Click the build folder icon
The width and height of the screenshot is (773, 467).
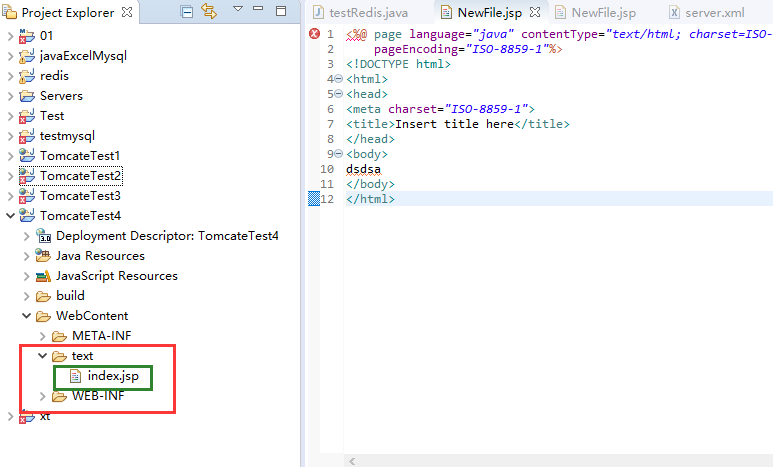(43, 296)
